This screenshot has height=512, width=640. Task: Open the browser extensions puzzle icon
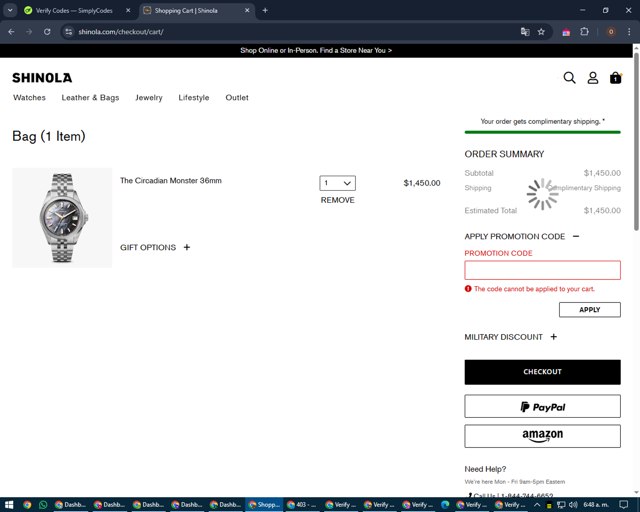coord(584,32)
